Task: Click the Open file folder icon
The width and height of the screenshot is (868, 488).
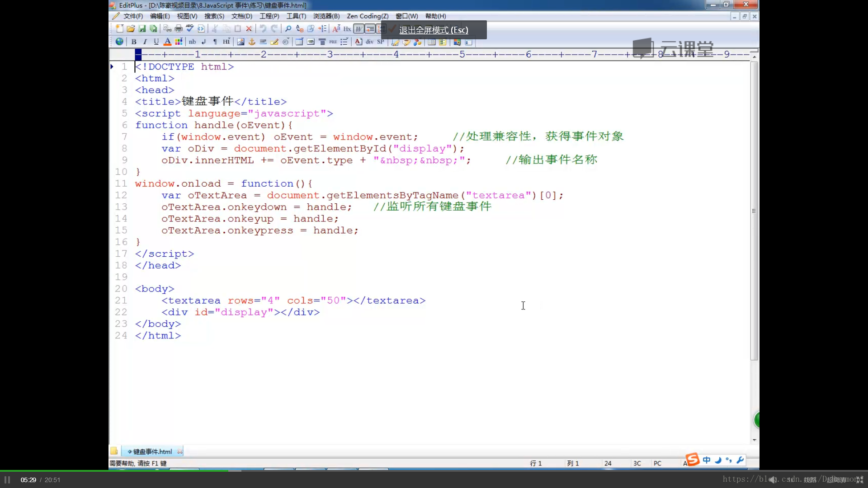Action: (131, 28)
